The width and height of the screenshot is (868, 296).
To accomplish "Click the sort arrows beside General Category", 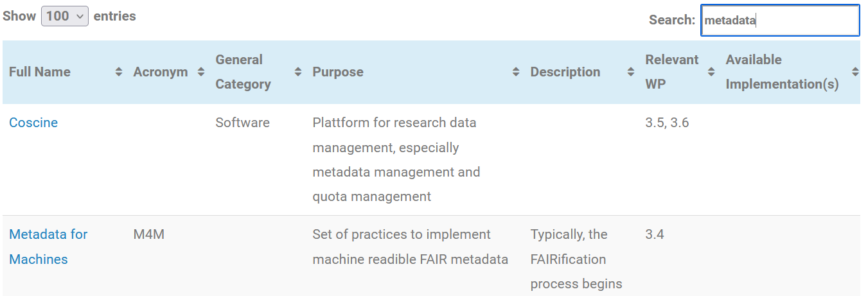I will pyautogui.click(x=297, y=73).
